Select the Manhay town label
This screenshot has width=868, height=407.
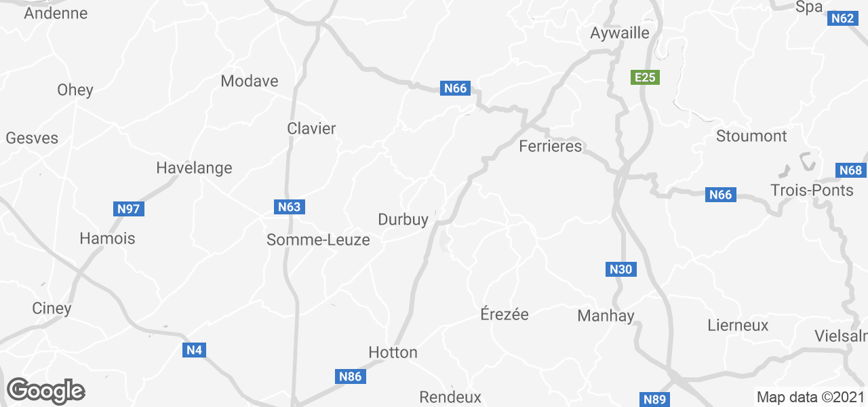coord(606,315)
